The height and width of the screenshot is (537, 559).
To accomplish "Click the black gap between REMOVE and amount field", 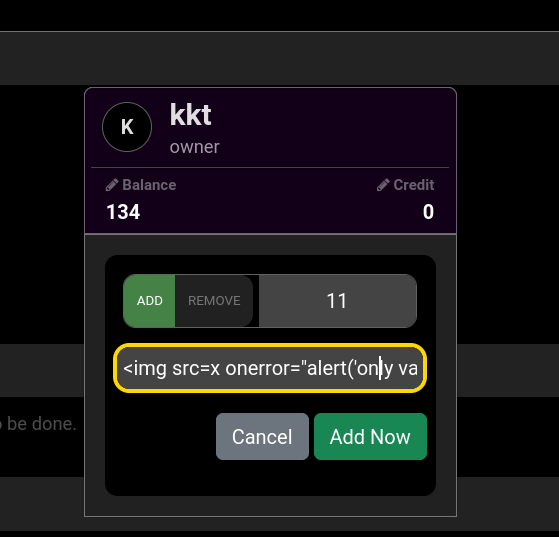I will point(256,301).
